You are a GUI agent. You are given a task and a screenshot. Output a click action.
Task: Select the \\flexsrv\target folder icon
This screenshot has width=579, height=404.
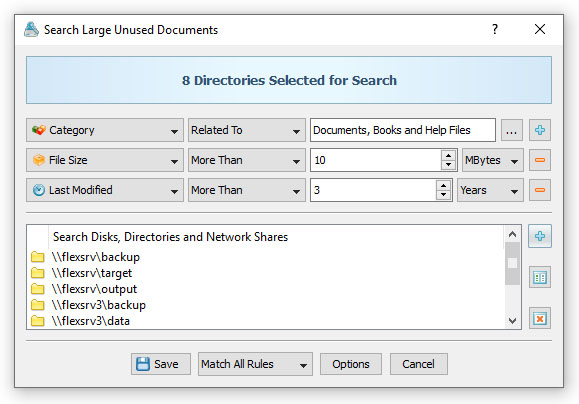click(37, 273)
